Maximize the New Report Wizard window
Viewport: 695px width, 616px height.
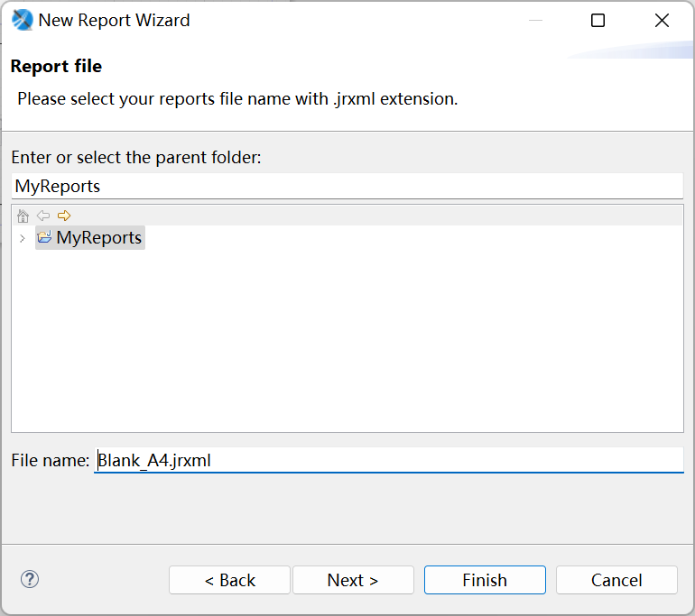[x=598, y=21]
